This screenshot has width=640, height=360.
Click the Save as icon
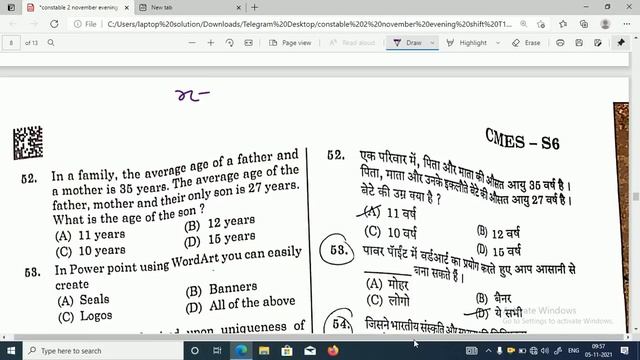point(598,42)
